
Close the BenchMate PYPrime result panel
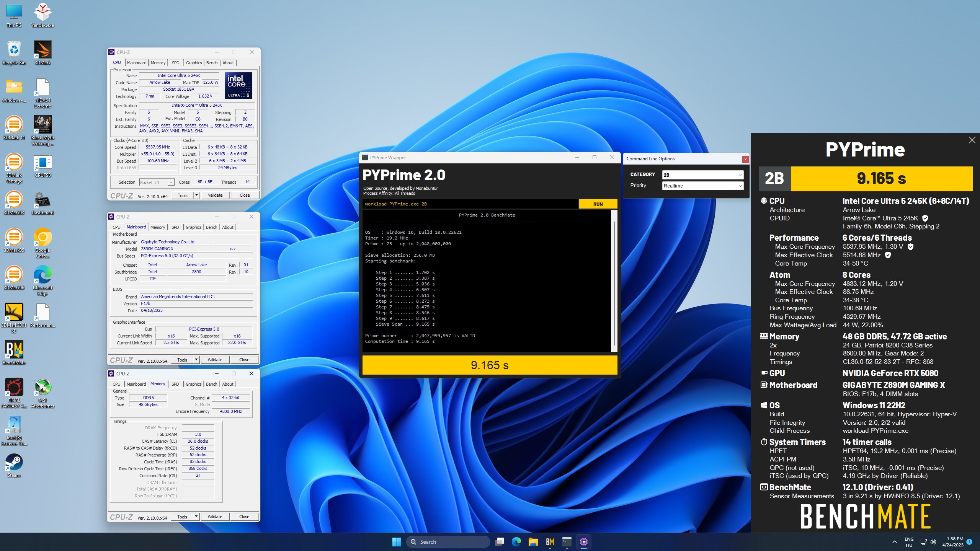coord(972,140)
